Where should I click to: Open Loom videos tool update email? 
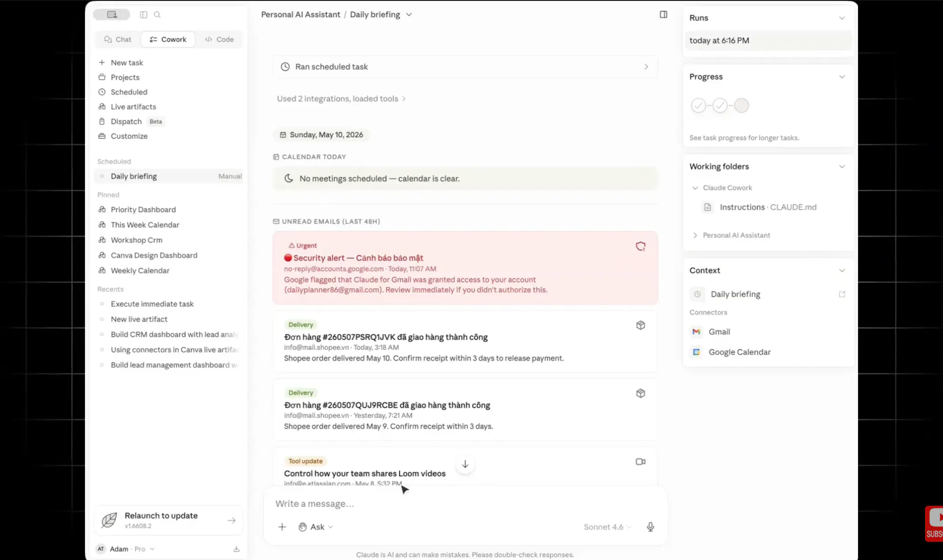coord(465,467)
